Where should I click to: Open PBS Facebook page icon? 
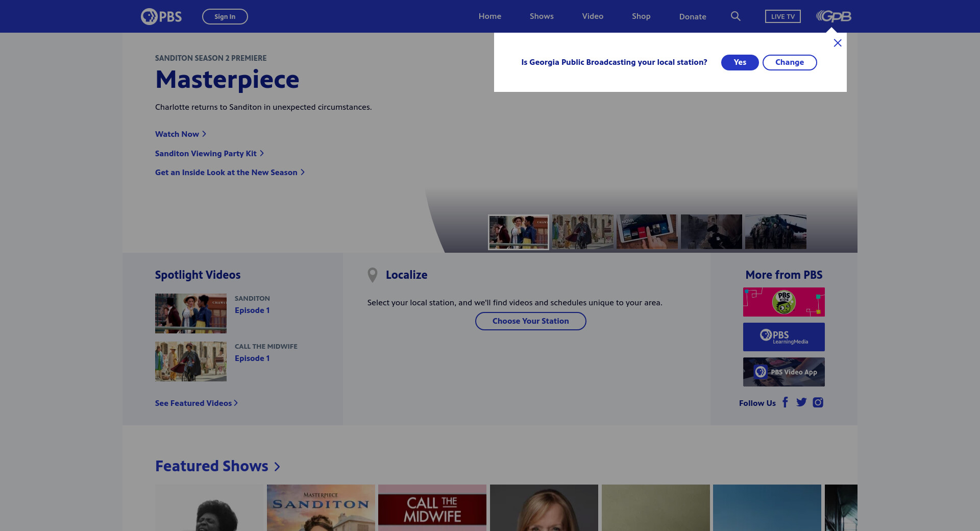pyautogui.click(x=786, y=402)
